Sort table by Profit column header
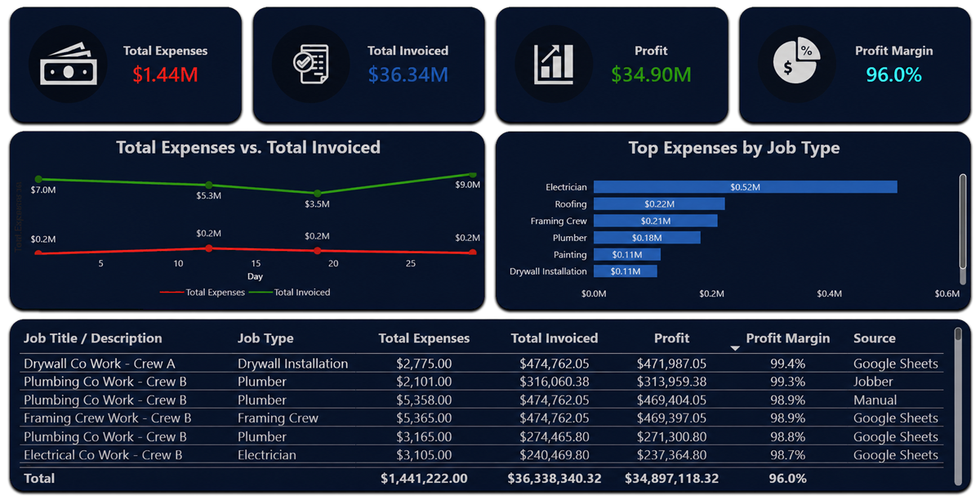The image size is (980, 496). click(x=671, y=338)
